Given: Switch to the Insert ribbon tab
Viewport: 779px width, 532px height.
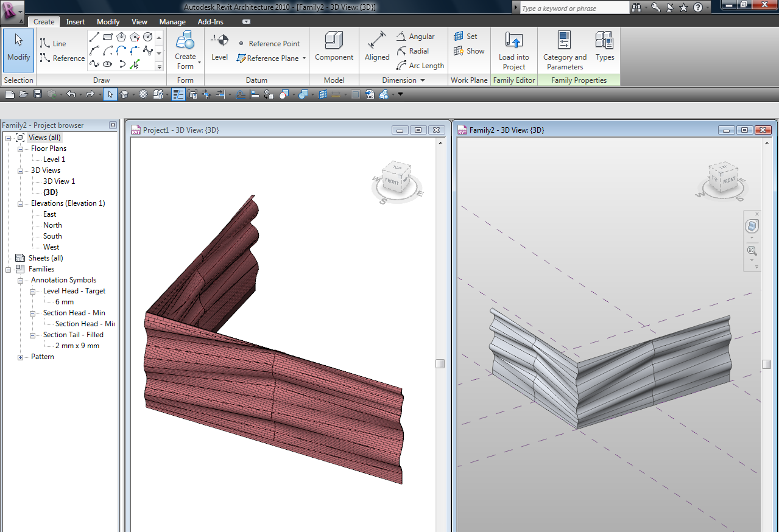Looking at the screenshot, I should [x=76, y=22].
